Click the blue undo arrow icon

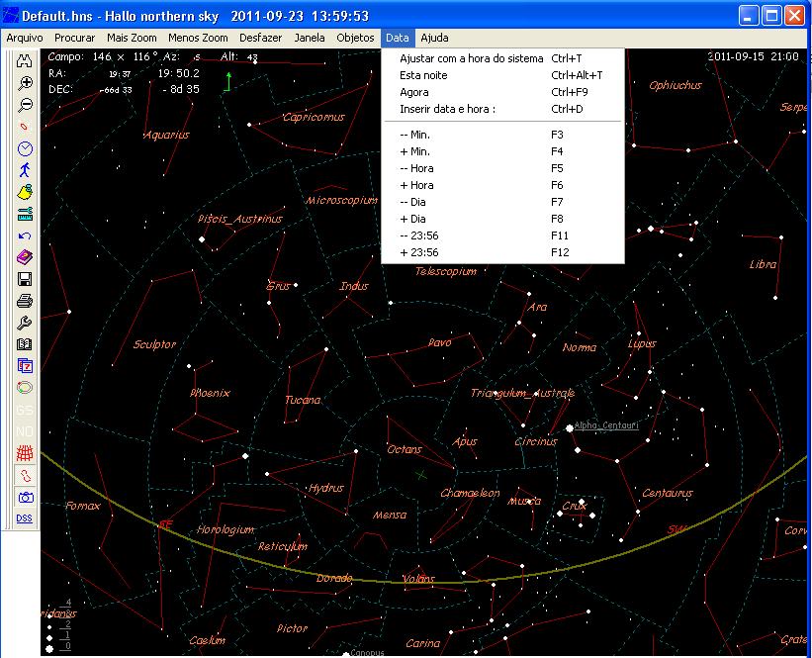pyautogui.click(x=25, y=235)
